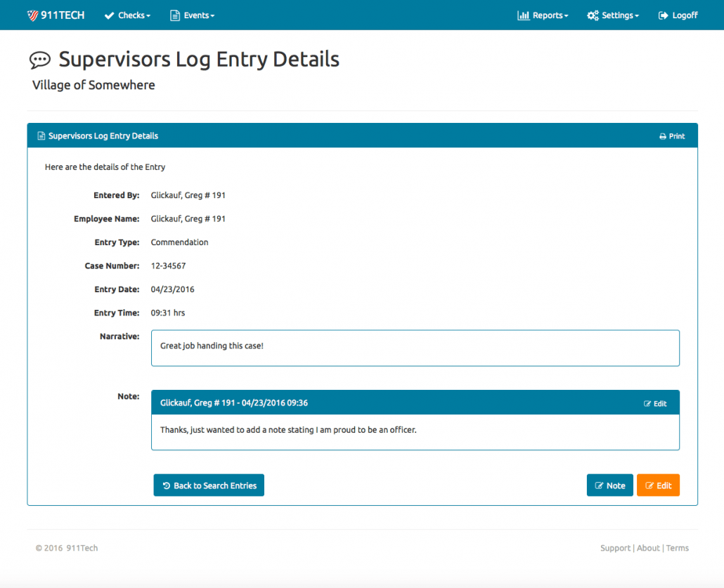Viewport: 724px width, 588px height.
Task: Edit Greg Glickauf's note
Action: (655, 403)
